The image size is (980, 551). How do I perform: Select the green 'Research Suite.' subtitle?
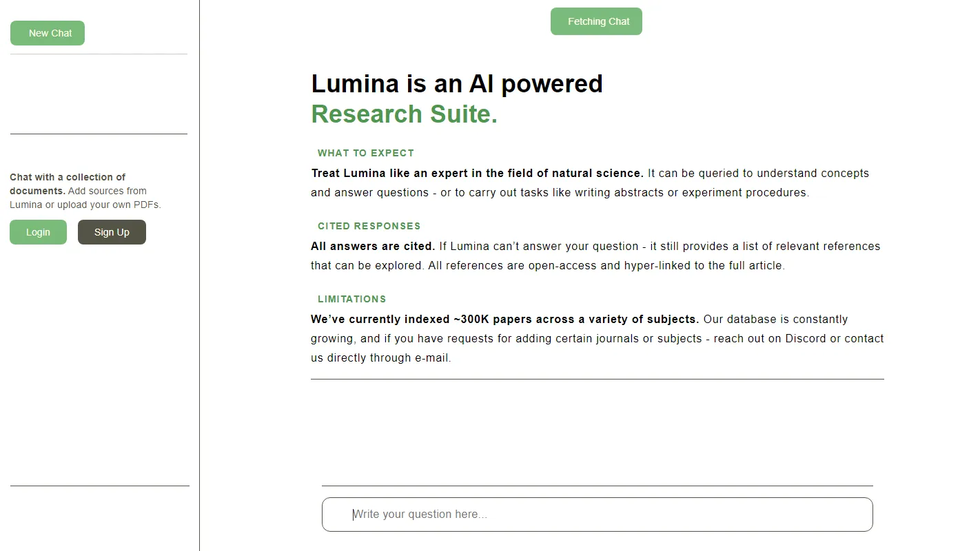tap(404, 114)
